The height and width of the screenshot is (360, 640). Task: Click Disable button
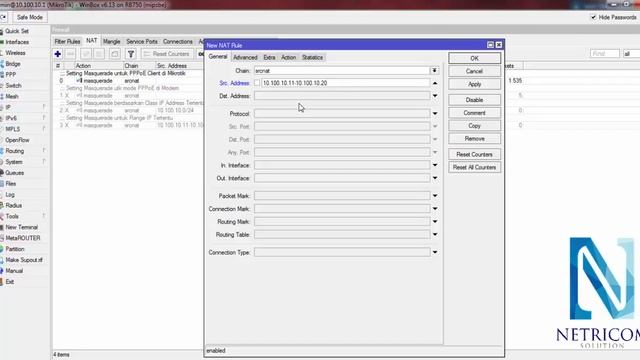[x=474, y=100]
